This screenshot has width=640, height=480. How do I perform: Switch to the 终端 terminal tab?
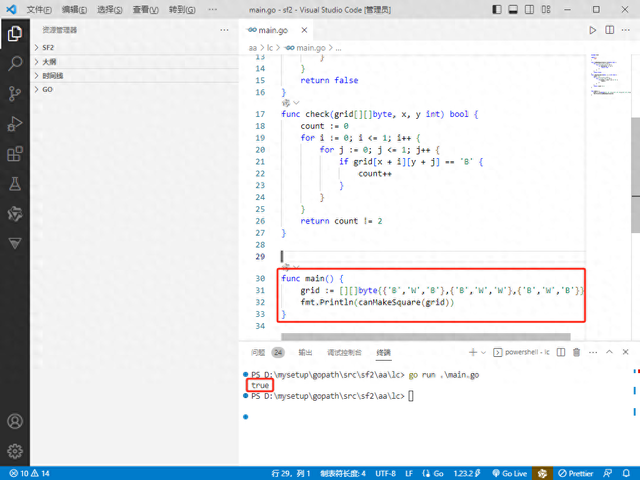[x=383, y=352]
